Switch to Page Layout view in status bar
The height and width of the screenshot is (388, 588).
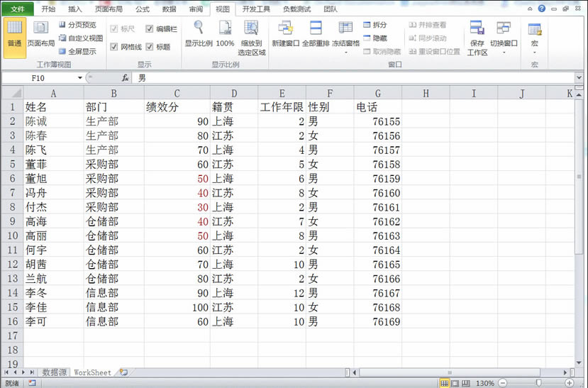click(455, 383)
